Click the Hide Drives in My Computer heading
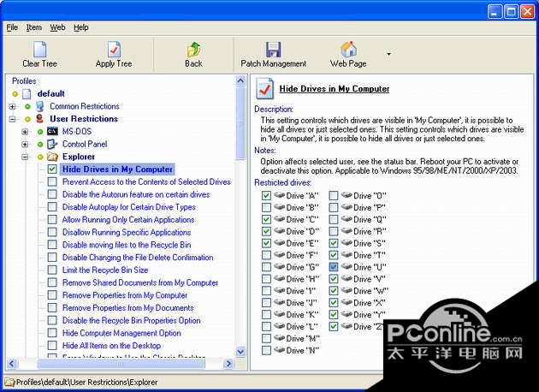Image resolution: width=539 pixels, height=392 pixels. click(335, 89)
